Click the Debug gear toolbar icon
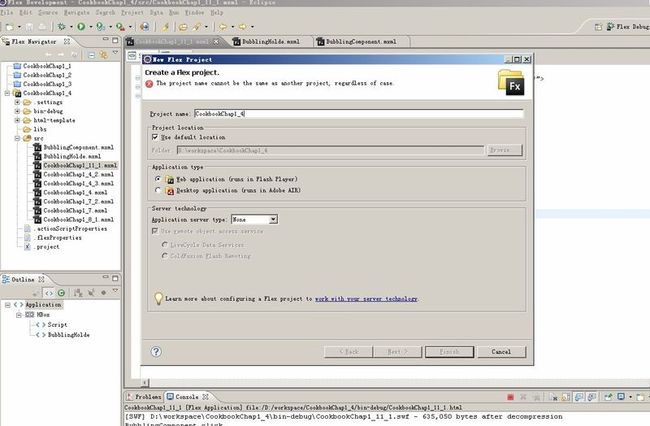Screen dimensions: 650x426 [x=61, y=27]
